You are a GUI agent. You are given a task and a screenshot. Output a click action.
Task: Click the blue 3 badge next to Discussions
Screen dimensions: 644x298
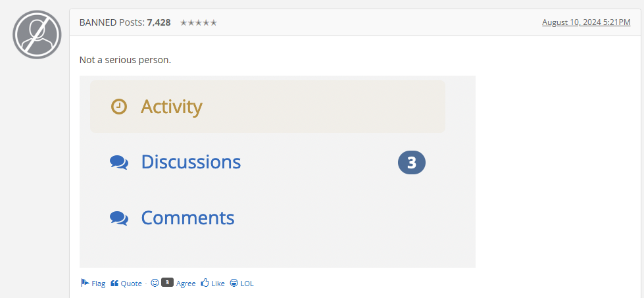tap(412, 162)
